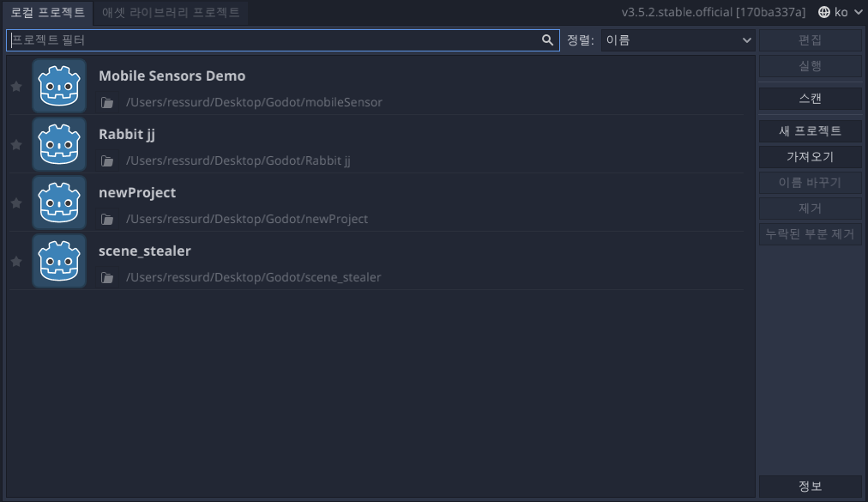
Task: Click the 새 프로젝트 button
Action: point(810,130)
